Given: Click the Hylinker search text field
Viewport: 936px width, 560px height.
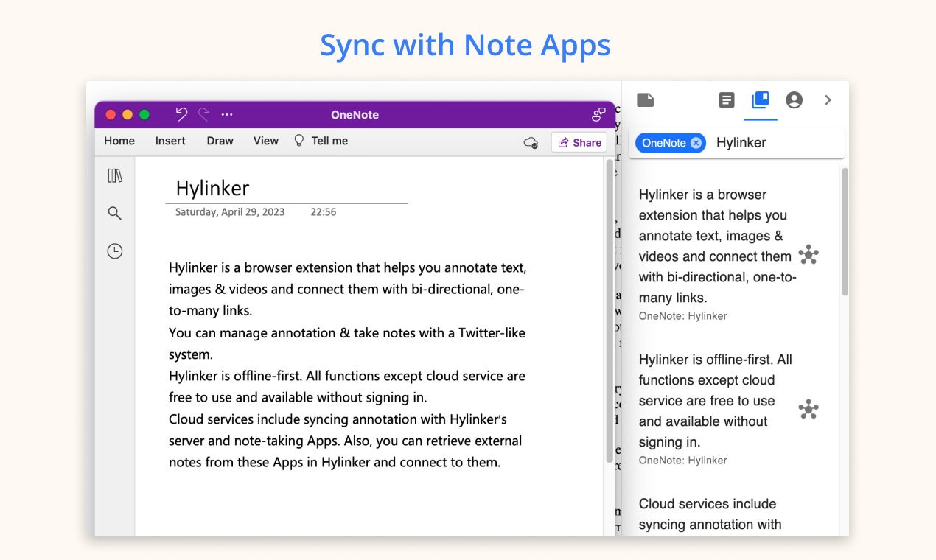Looking at the screenshot, I should [x=777, y=143].
